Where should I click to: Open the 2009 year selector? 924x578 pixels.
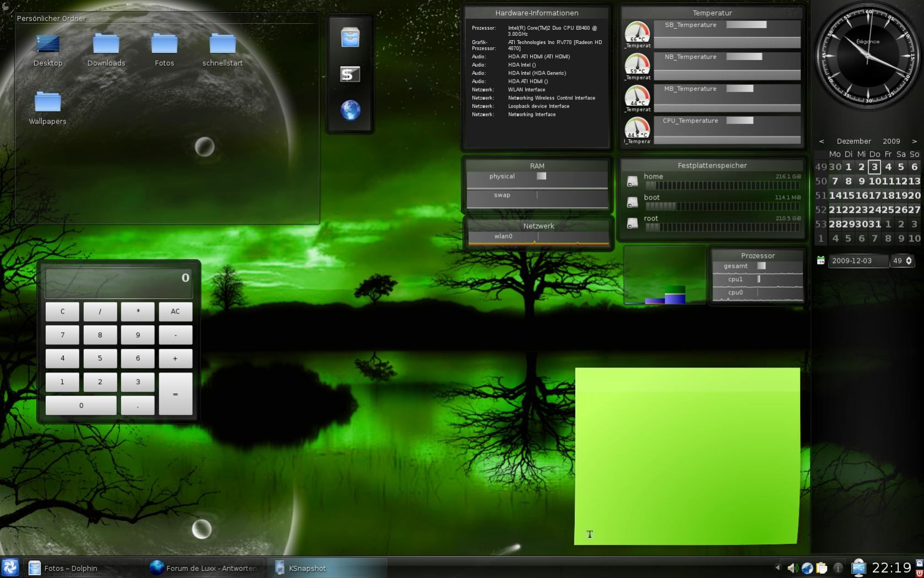click(892, 142)
